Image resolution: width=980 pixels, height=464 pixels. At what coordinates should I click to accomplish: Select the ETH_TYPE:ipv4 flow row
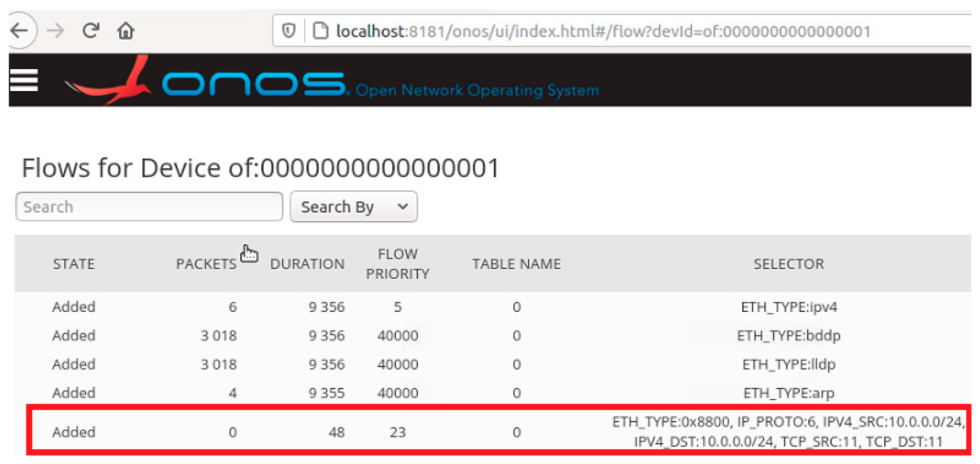click(x=789, y=307)
